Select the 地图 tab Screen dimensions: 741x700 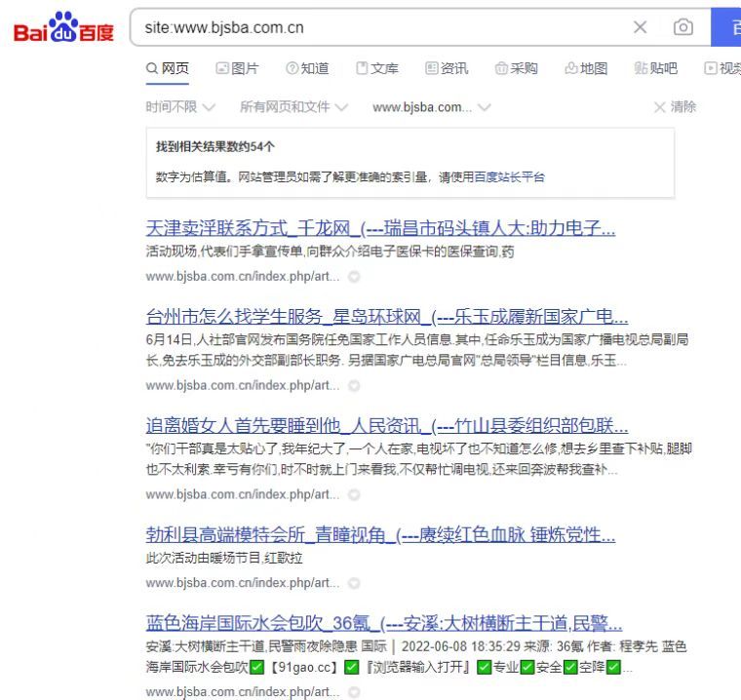pyautogui.click(x=586, y=68)
